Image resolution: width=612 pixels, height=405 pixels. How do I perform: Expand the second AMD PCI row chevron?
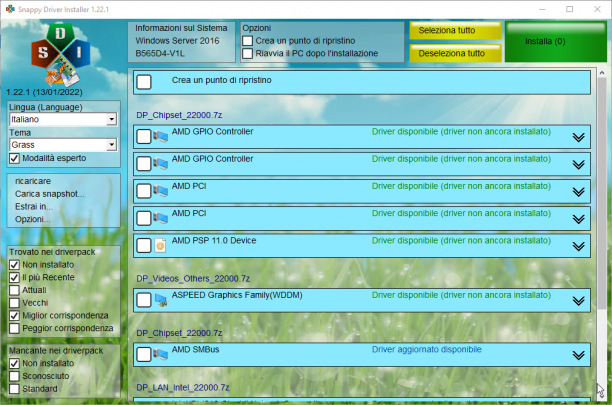[x=578, y=219]
